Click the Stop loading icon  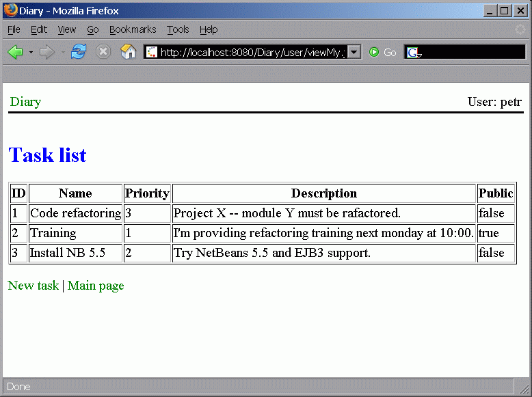click(103, 53)
